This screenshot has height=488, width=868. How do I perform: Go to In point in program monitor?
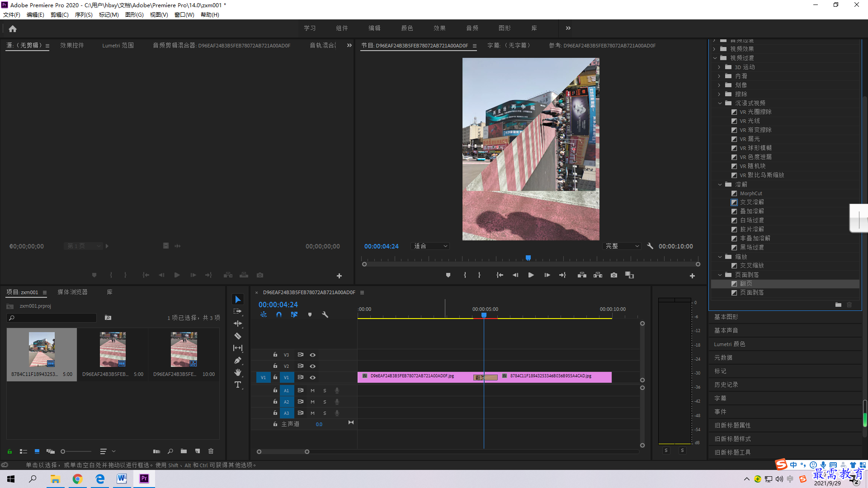click(500, 275)
